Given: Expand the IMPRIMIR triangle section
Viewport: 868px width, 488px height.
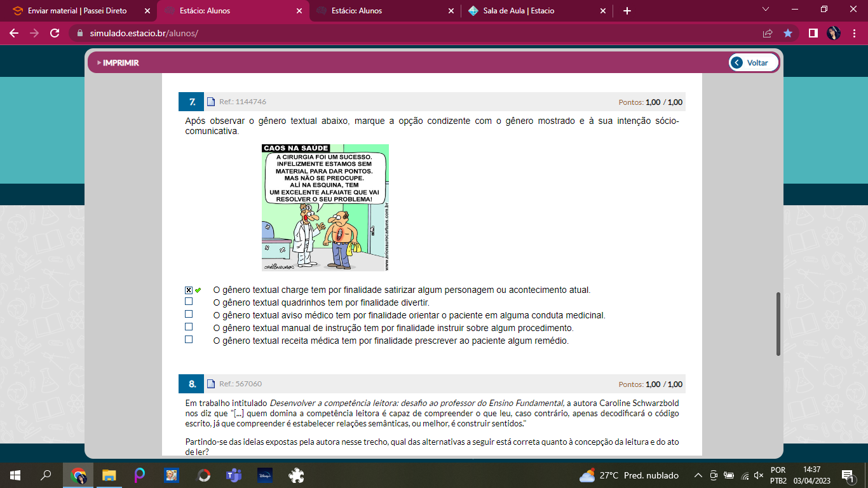Looking at the screenshot, I should pyautogui.click(x=99, y=63).
